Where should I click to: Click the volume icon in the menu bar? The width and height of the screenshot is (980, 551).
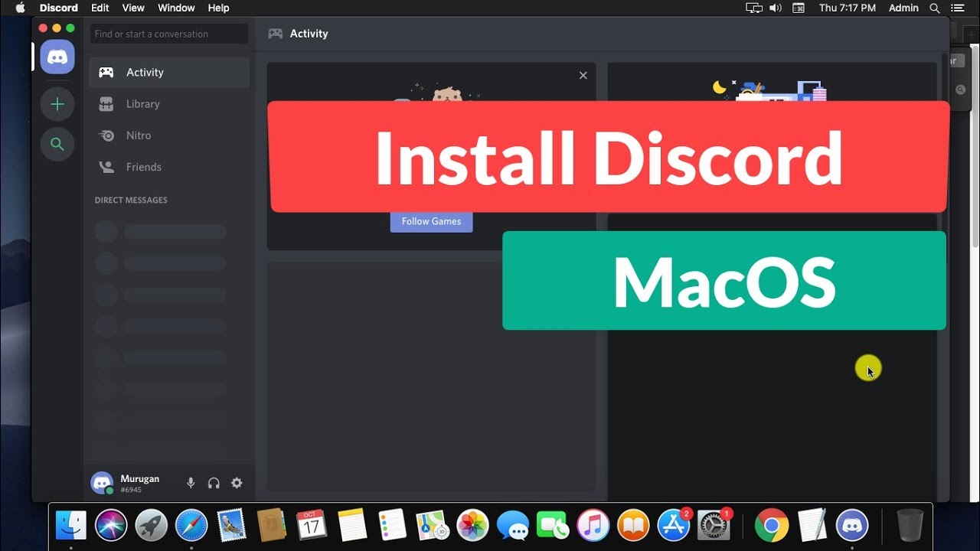[776, 8]
